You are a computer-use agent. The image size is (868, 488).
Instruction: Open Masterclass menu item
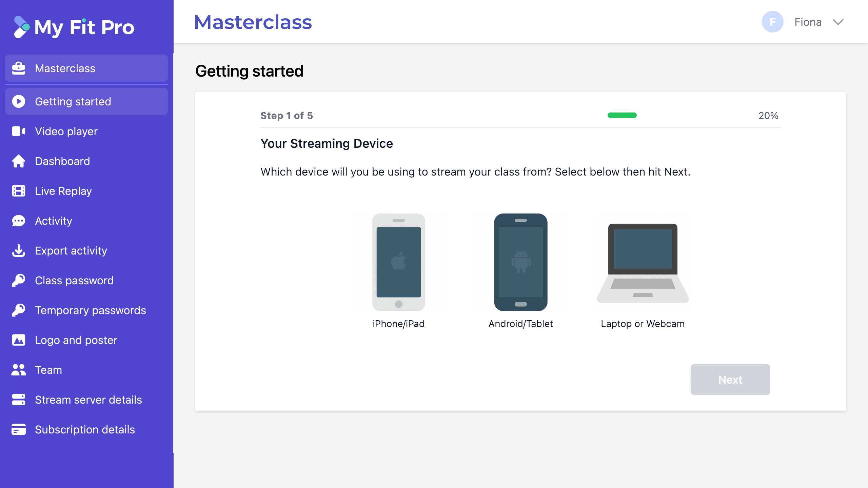pyautogui.click(x=86, y=67)
